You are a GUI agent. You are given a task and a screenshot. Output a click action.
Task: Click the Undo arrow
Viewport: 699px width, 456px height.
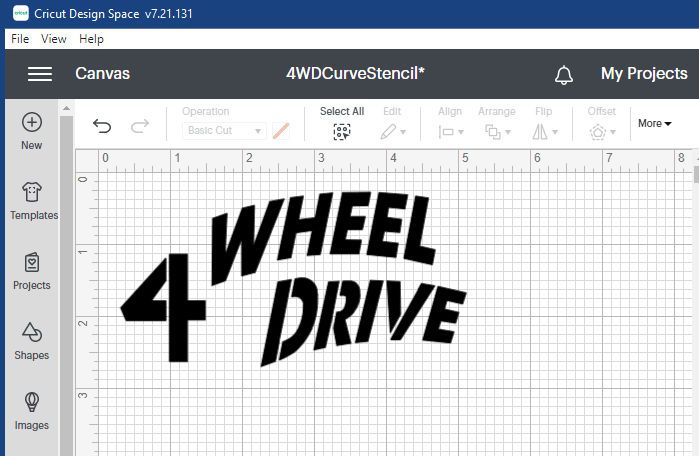pyautogui.click(x=102, y=125)
